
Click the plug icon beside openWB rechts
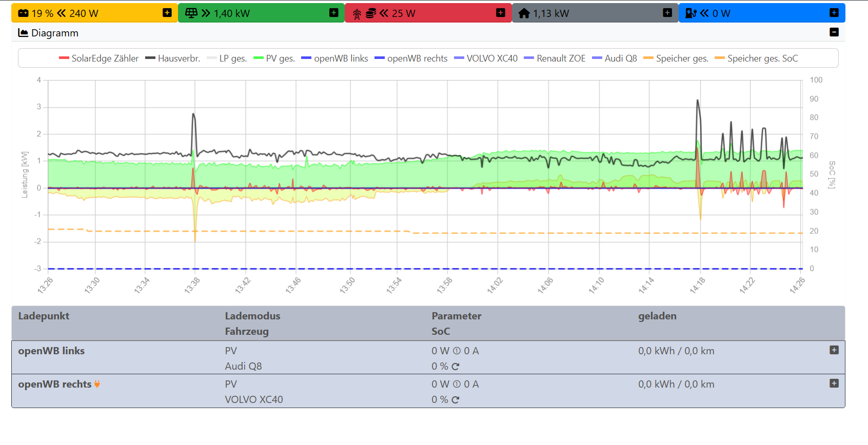(x=97, y=385)
